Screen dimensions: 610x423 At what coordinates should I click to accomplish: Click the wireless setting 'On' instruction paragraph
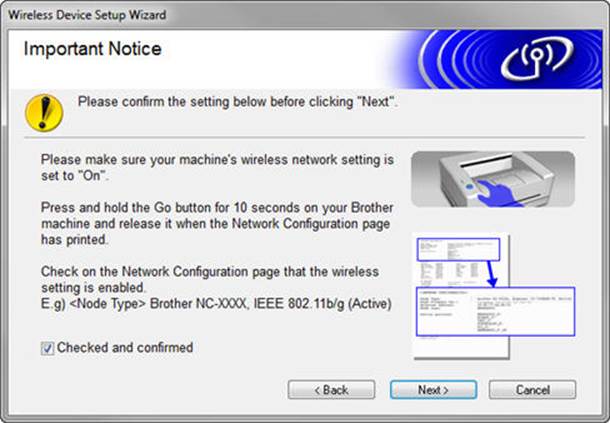[x=215, y=167]
